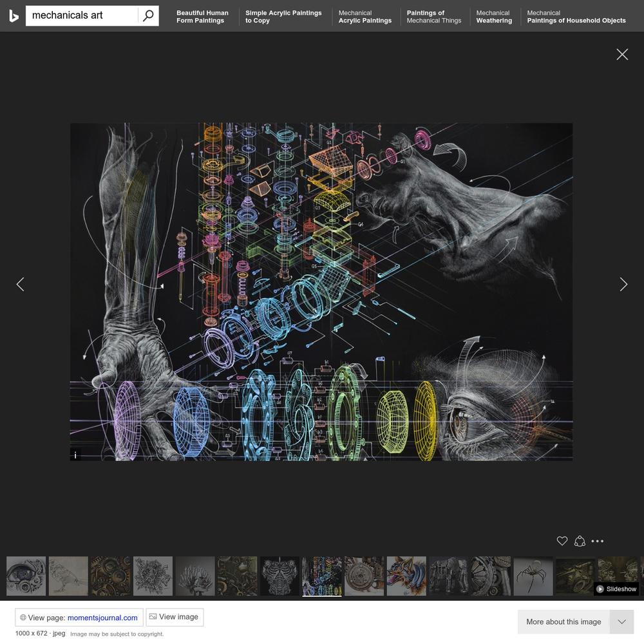Open the intricate black-and-white line drawing thumbnail
This screenshot has width=644, height=644.
pyautogui.click(x=153, y=576)
